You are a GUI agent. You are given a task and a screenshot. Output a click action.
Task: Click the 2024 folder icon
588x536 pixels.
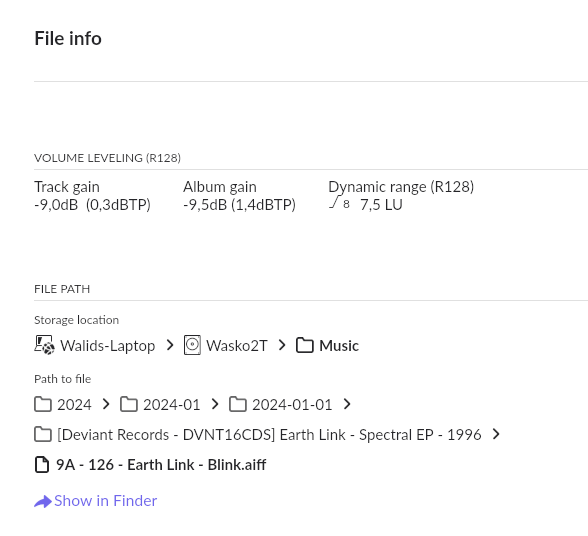point(43,404)
